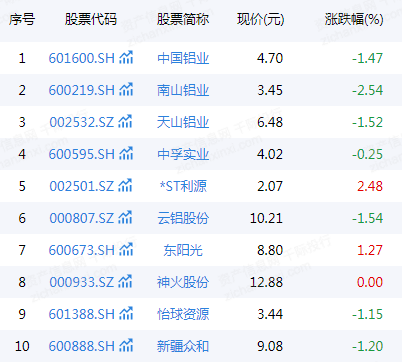Open the 中国铝业 stock name link
402x362 pixels.
(x=183, y=58)
